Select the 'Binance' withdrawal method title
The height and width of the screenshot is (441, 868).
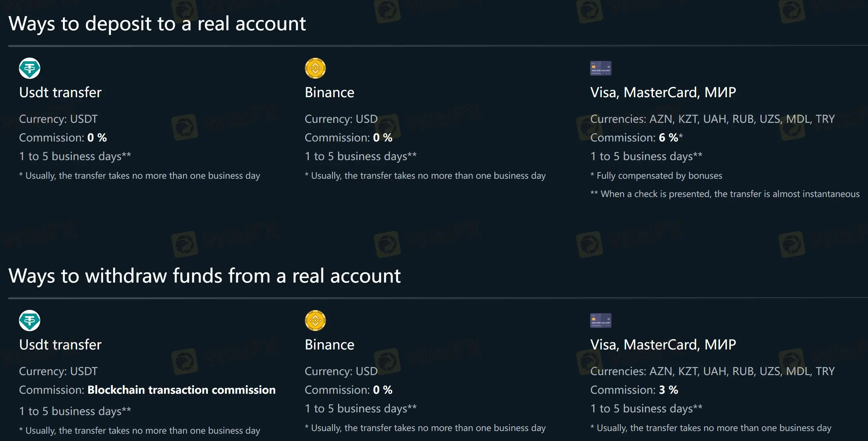click(329, 344)
